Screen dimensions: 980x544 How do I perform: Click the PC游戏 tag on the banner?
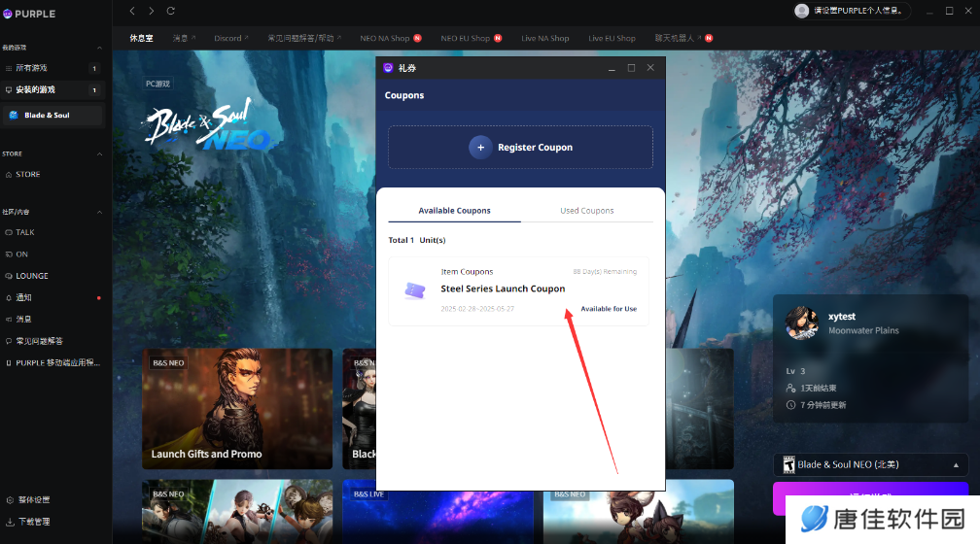coord(157,84)
